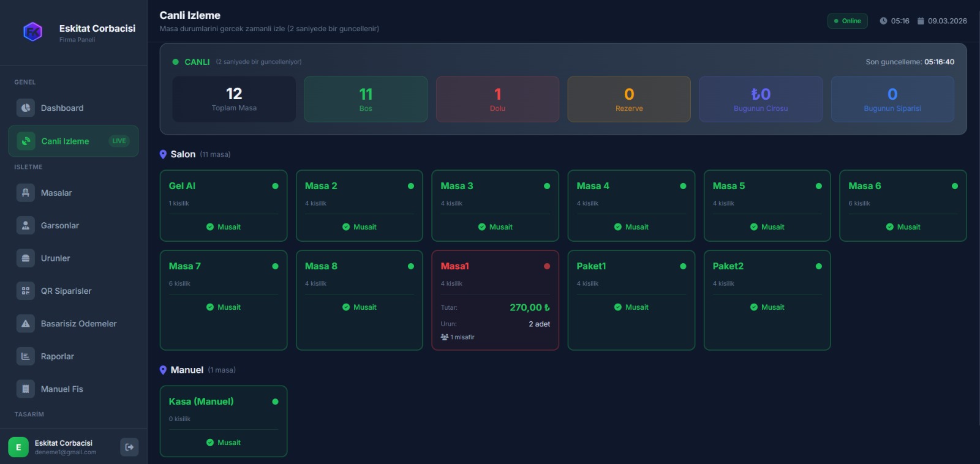Click the Bos stat card showing 11

(x=366, y=99)
